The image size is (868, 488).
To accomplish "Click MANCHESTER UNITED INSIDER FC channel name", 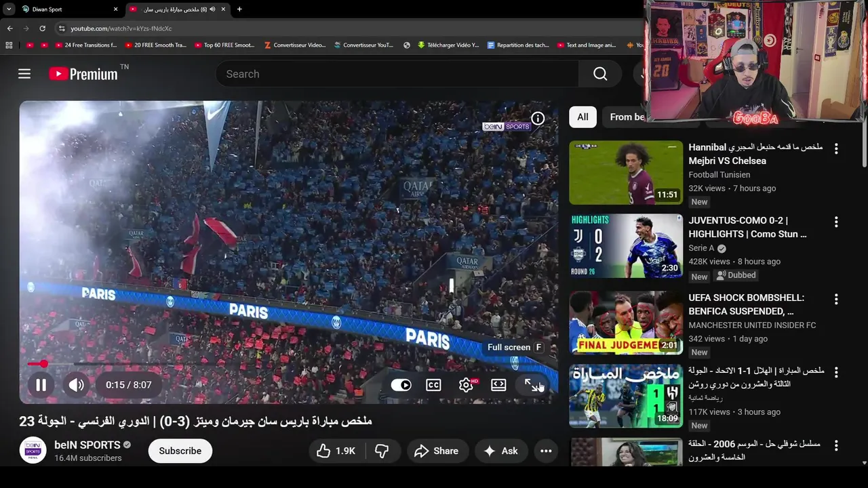I will click(x=752, y=325).
